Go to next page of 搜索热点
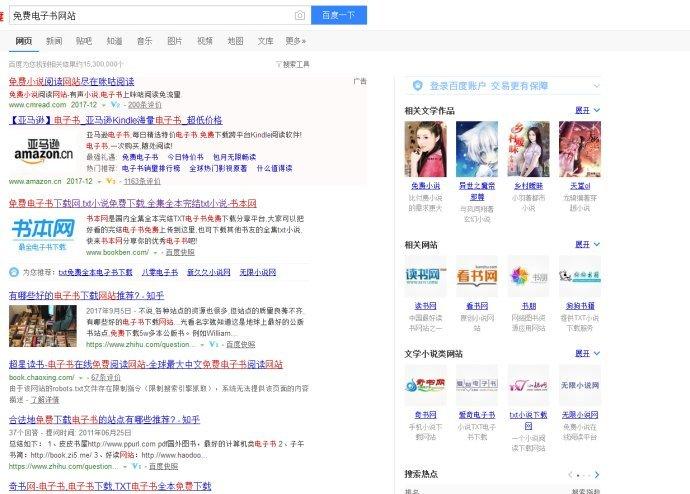Viewport: 690px width, 494px height. click(597, 475)
